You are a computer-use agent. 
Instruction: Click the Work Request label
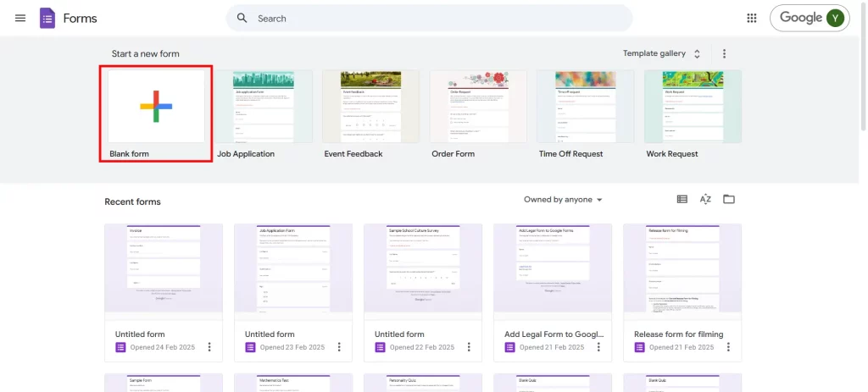point(672,154)
